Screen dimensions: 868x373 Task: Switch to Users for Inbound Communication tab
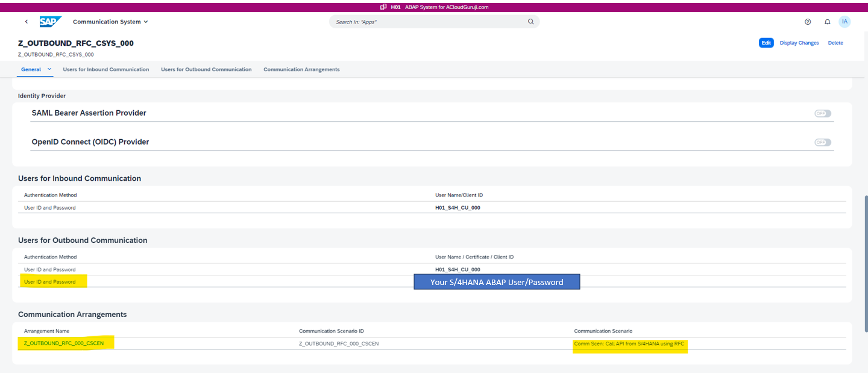[105, 69]
